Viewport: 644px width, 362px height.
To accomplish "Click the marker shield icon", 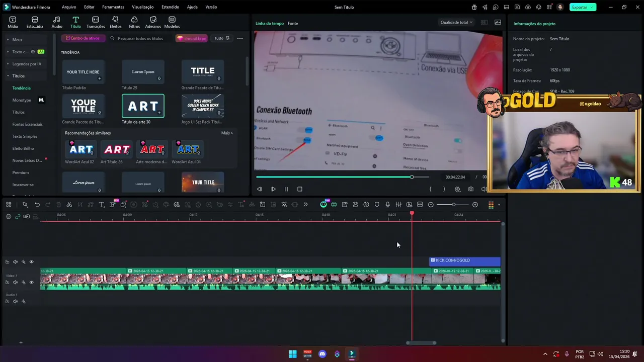I will point(377,205).
